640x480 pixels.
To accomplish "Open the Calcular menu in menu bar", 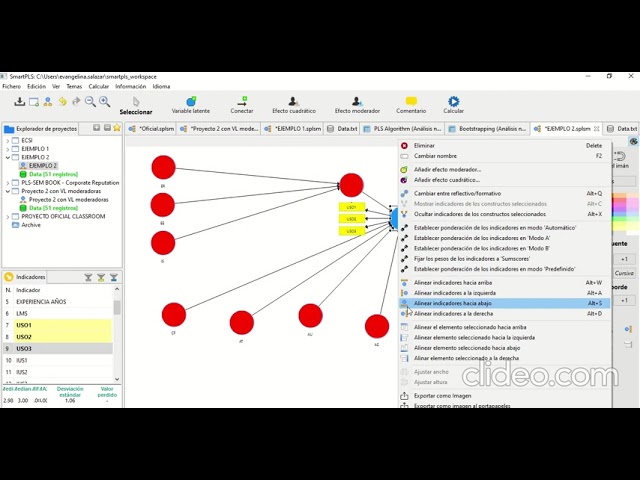I will click(99, 87).
